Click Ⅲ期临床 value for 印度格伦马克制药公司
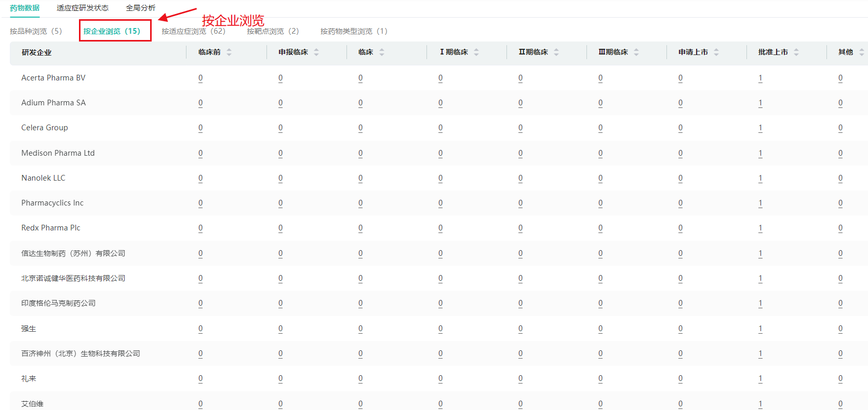Image resolution: width=868 pixels, height=410 pixels. [600, 304]
